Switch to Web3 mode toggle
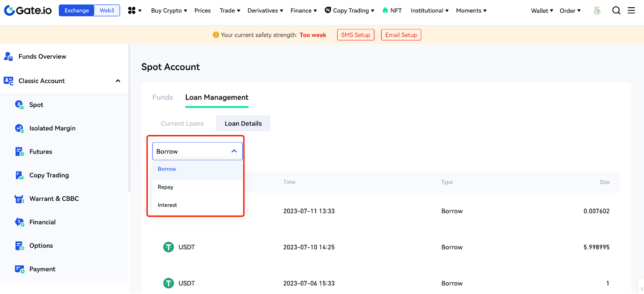This screenshot has width=644, height=294. [107, 10]
